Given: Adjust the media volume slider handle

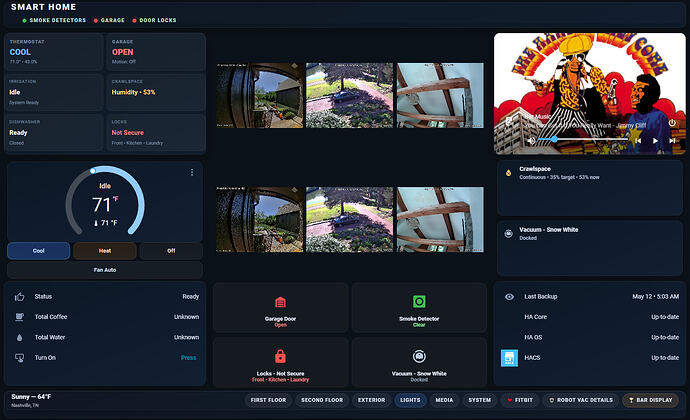Looking at the screenshot, I should [x=554, y=139].
